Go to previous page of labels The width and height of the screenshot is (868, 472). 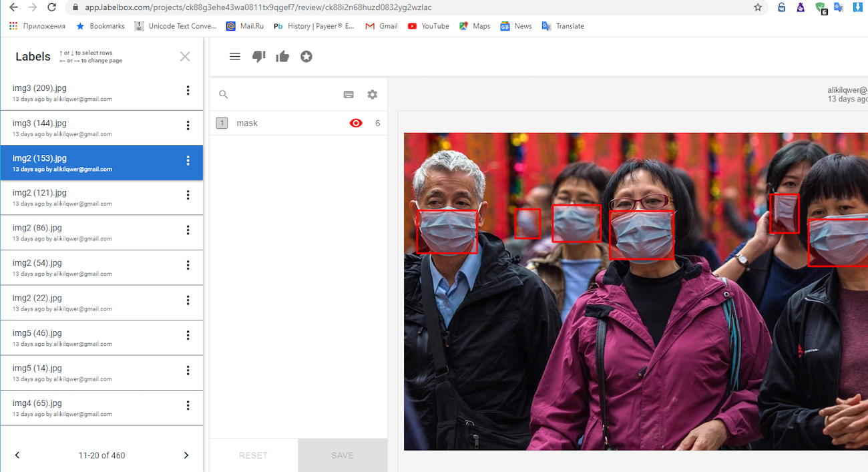pos(17,455)
